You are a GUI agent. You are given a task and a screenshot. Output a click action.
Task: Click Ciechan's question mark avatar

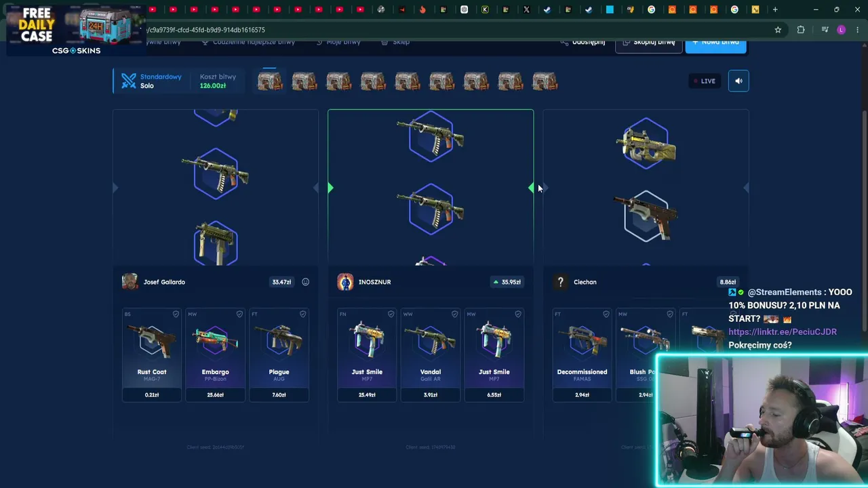[560, 282]
